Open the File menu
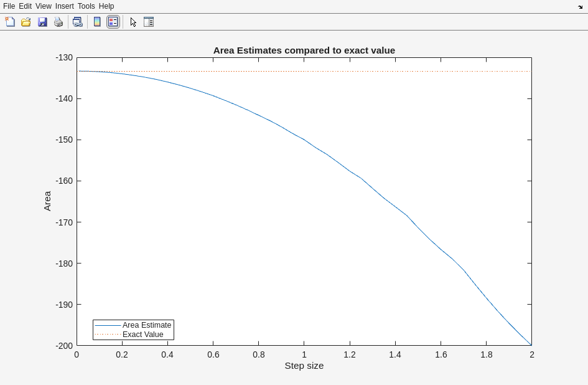Image resolution: width=588 pixels, height=385 pixels. (x=9, y=6)
